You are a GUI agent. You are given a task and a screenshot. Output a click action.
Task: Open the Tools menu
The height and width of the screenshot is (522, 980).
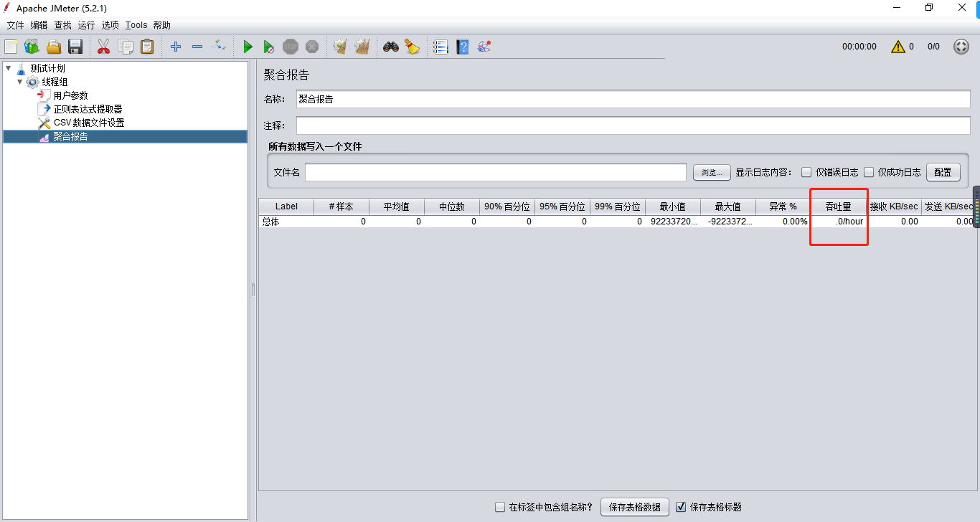(136, 25)
